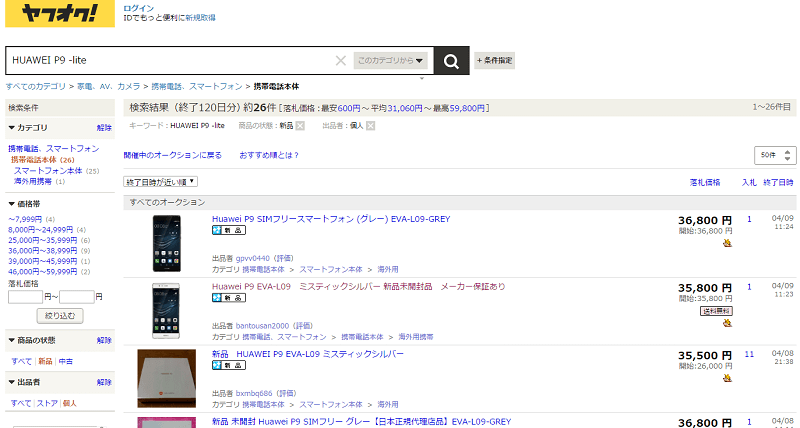Select the 携帯電話、スマートフォン sidebar category

[54, 148]
